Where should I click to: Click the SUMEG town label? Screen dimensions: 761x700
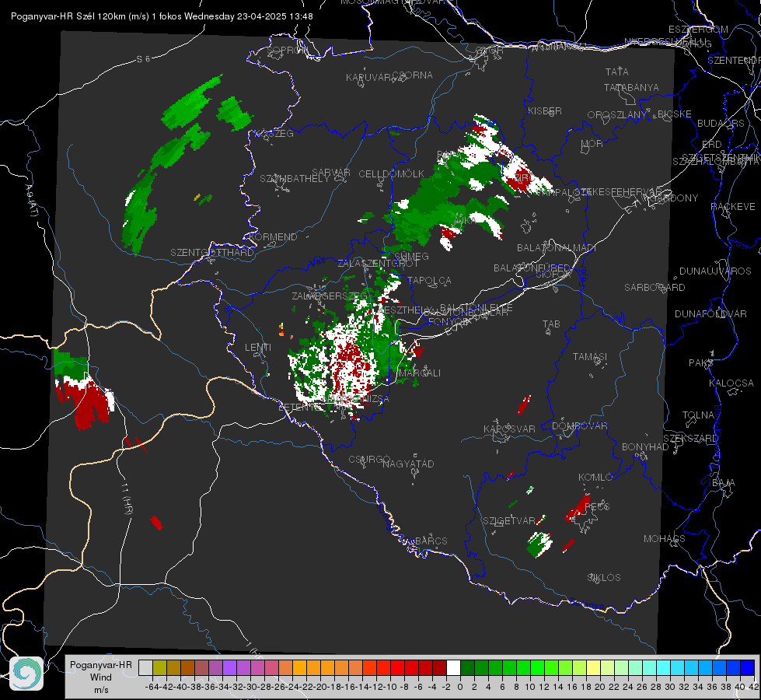(x=411, y=257)
